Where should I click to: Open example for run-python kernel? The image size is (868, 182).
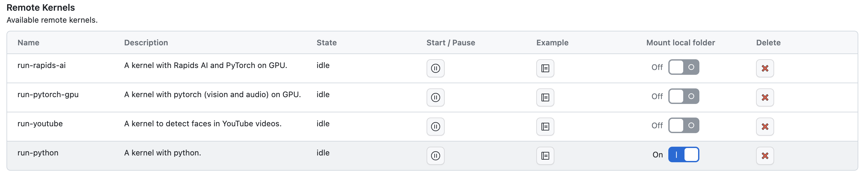(x=545, y=156)
